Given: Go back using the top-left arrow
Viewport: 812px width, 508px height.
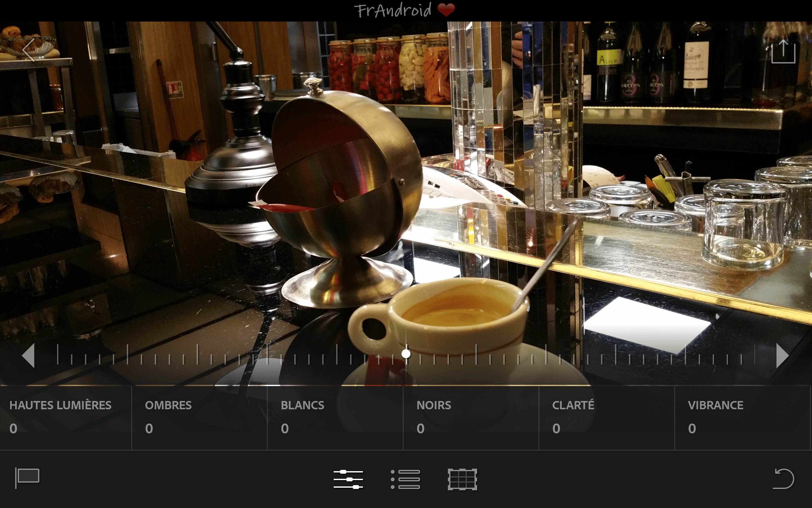Looking at the screenshot, I should point(29,50).
